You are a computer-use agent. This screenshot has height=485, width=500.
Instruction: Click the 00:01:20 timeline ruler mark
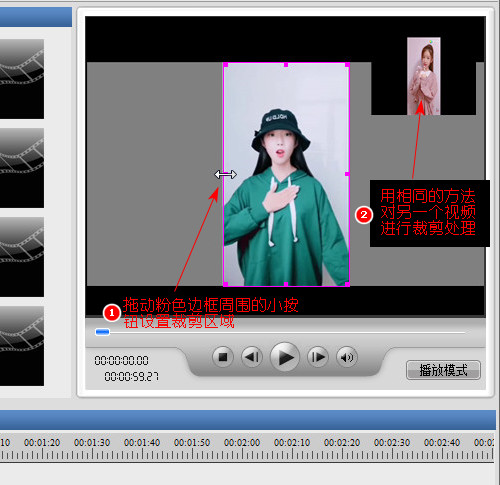click(x=42, y=443)
